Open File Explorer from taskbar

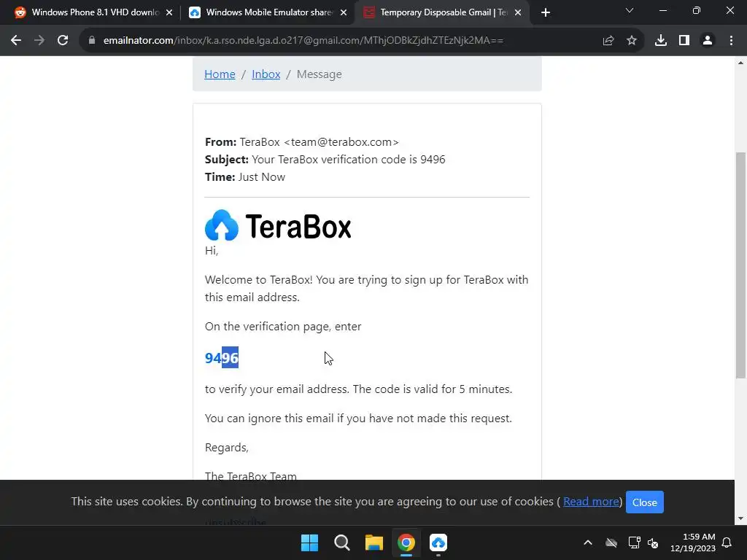coord(374,542)
